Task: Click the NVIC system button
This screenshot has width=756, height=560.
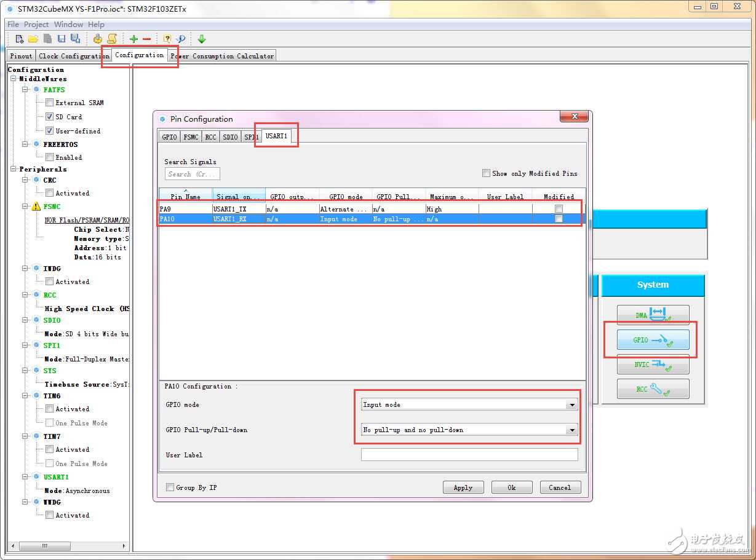Action: coord(653,365)
